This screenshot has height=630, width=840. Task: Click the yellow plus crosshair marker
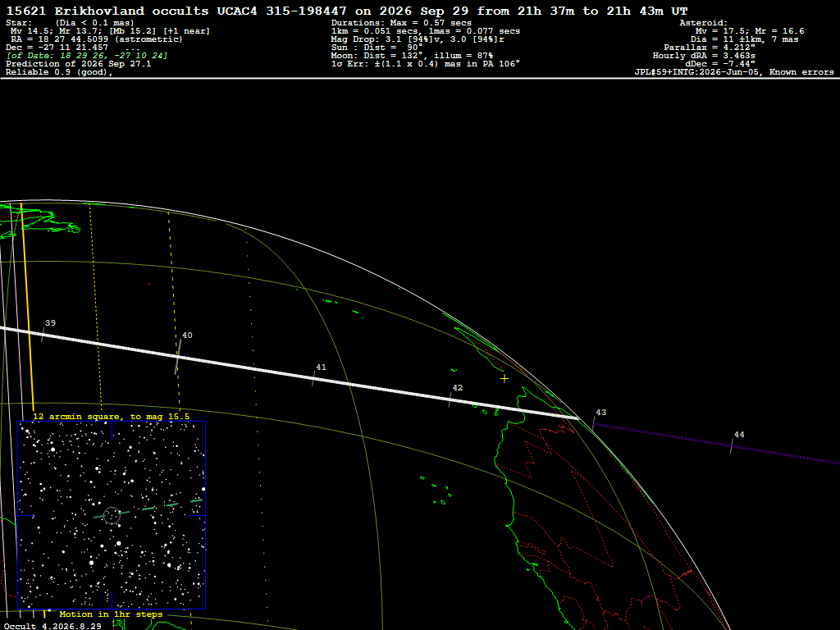[504, 379]
